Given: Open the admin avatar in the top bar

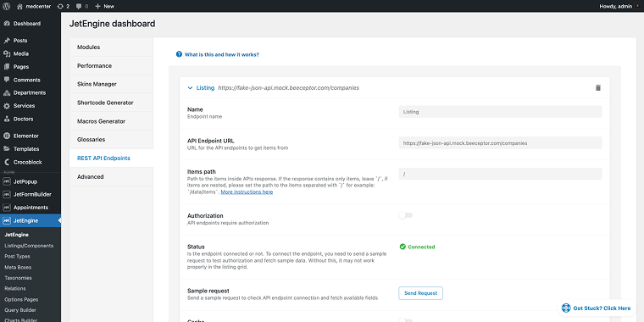Looking at the screenshot, I should (x=638, y=6).
